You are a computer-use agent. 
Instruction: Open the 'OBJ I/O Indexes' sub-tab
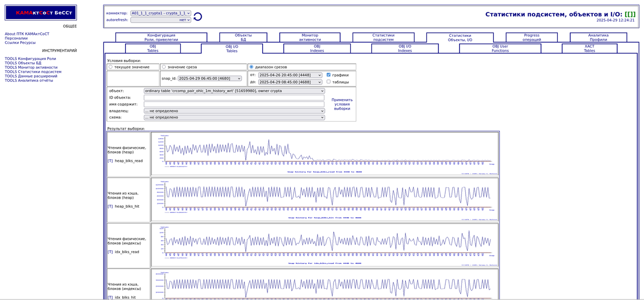pyautogui.click(x=404, y=48)
